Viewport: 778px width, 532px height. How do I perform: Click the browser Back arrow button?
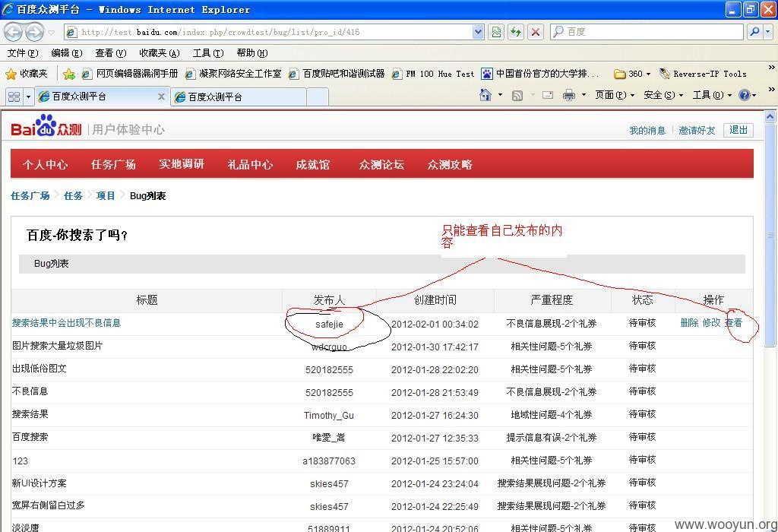coord(14,32)
